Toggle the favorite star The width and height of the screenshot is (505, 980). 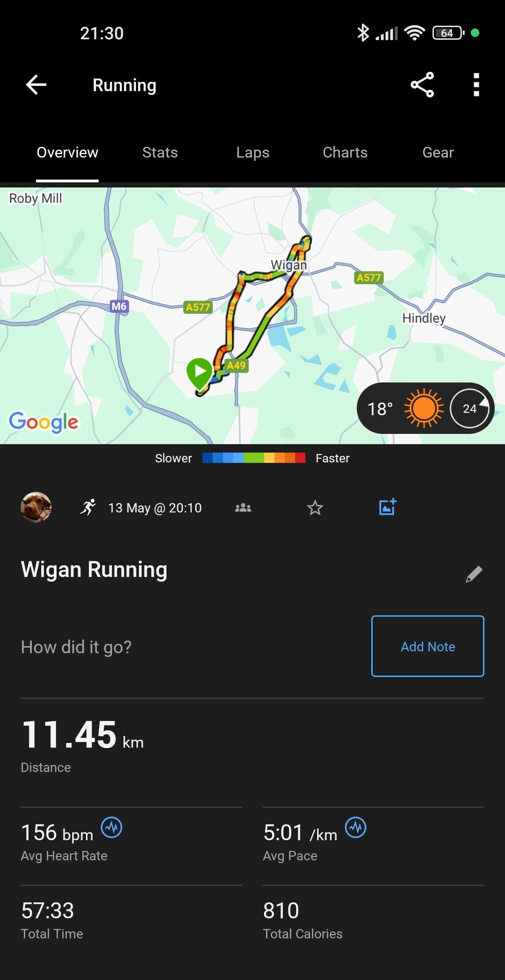tap(315, 508)
